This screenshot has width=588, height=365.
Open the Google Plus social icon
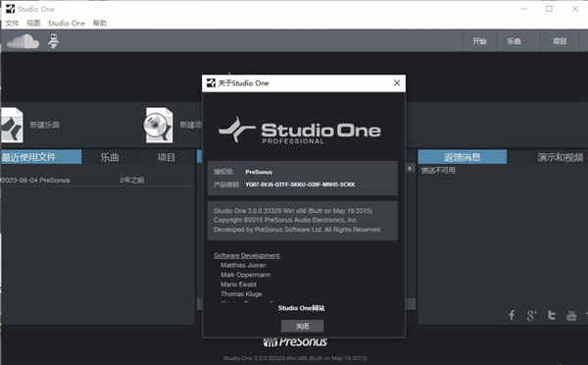tap(531, 315)
